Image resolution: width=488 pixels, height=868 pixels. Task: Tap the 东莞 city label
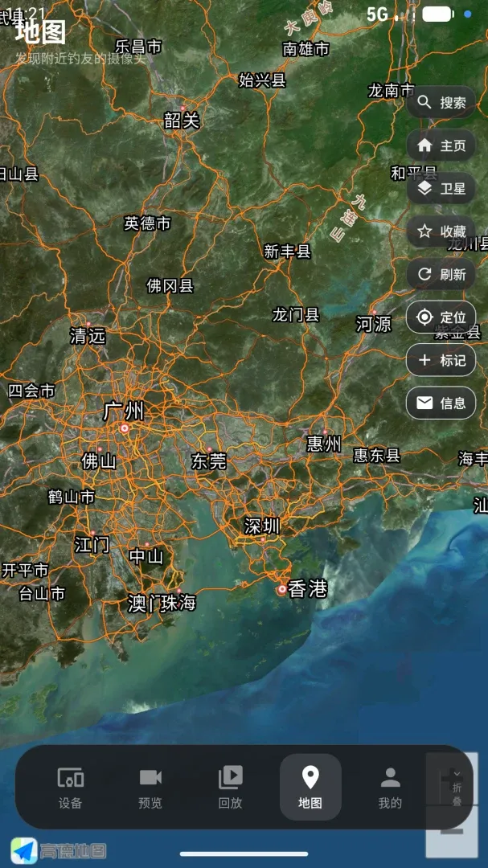209,461
